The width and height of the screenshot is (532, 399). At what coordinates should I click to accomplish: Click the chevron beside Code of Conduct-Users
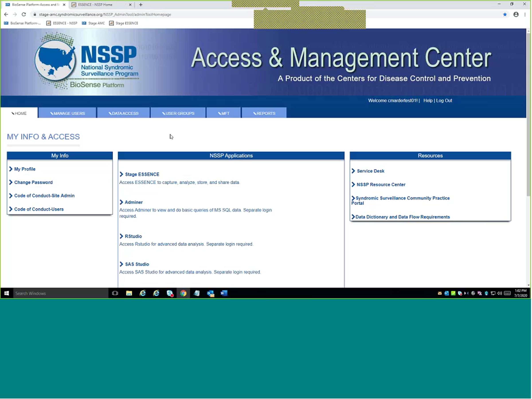pos(11,209)
